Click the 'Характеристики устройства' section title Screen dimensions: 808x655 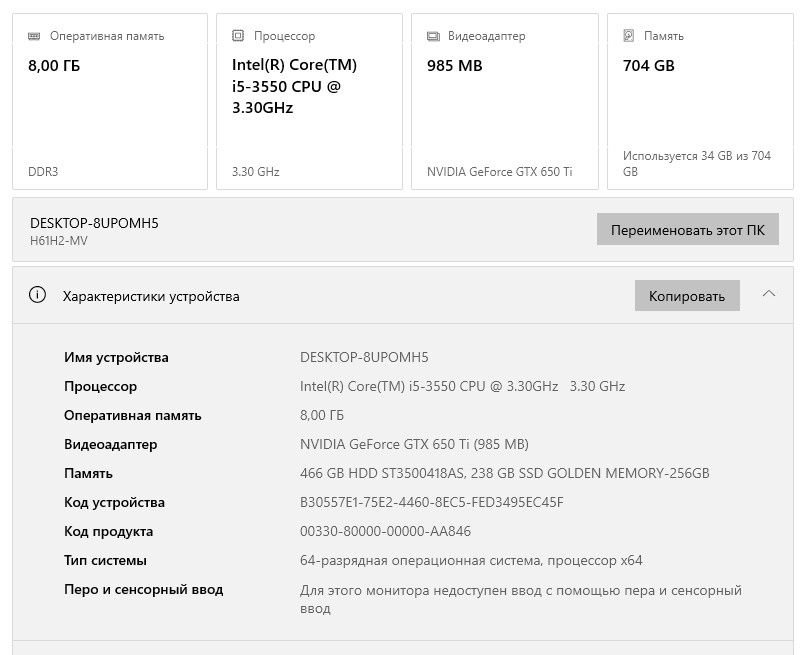tap(151, 296)
